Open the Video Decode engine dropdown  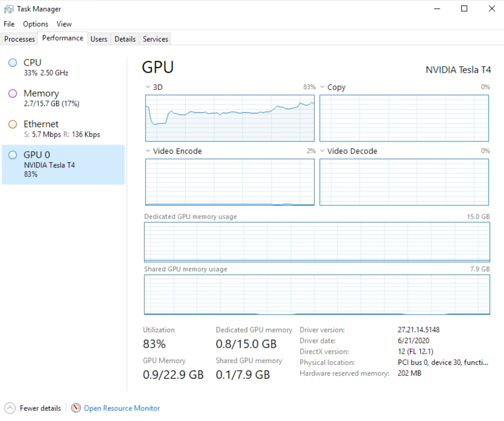point(322,151)
